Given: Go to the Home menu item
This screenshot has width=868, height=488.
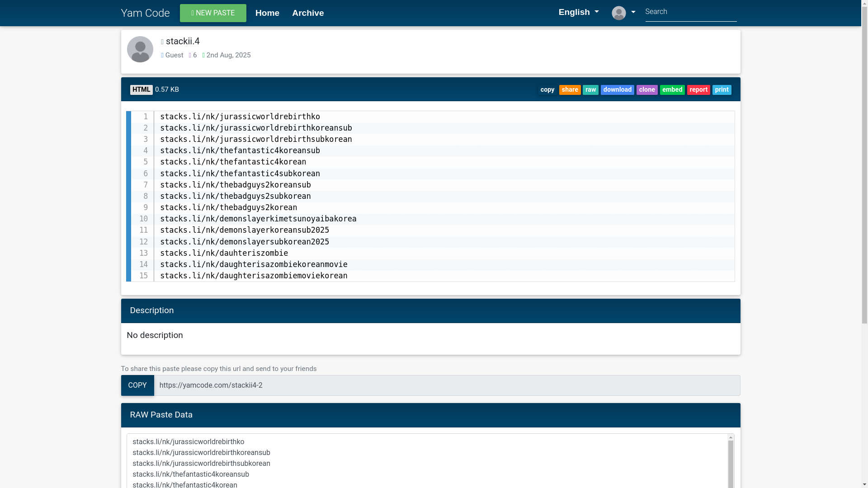Looking at the screenshot, I should pos(267,13).
